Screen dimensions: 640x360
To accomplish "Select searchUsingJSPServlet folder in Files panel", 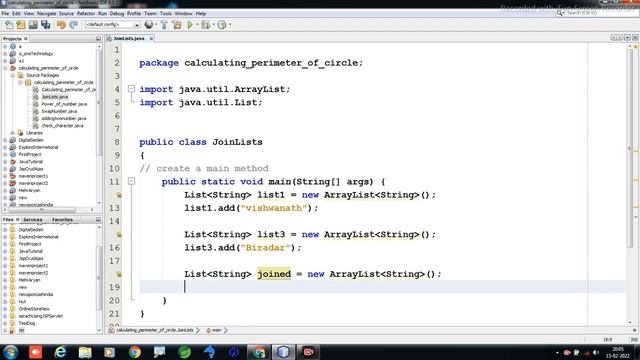I will (40, 316).
